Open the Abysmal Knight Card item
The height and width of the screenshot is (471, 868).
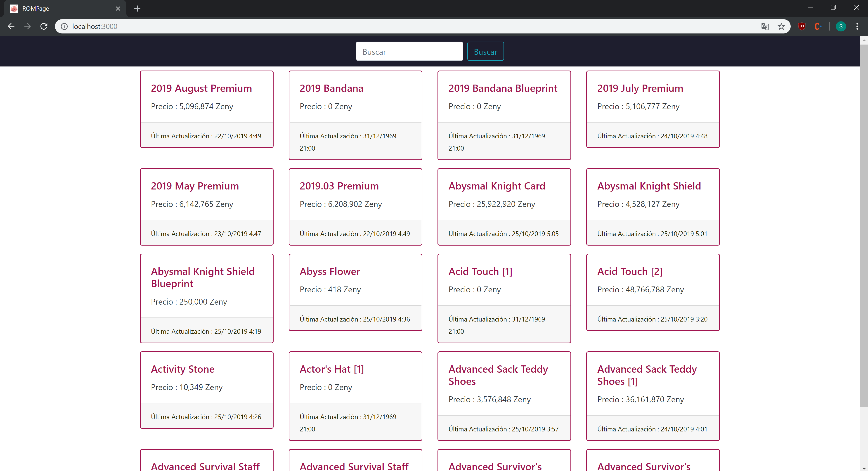coord(497,186)
